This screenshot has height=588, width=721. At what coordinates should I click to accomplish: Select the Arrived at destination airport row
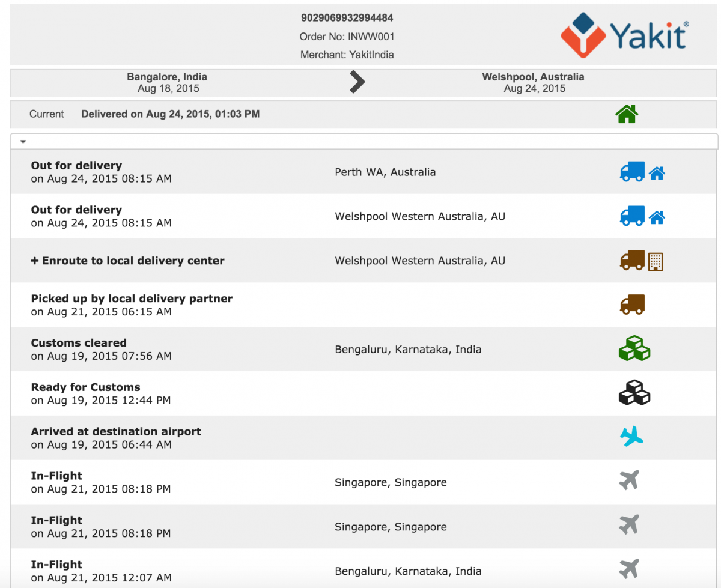(x=364, y=438)
